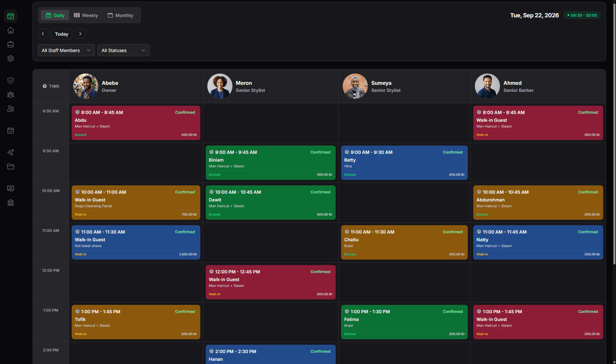Go to the home icon in sidebar
Screen dimensions: 616x364
click(x=11, y=30)
